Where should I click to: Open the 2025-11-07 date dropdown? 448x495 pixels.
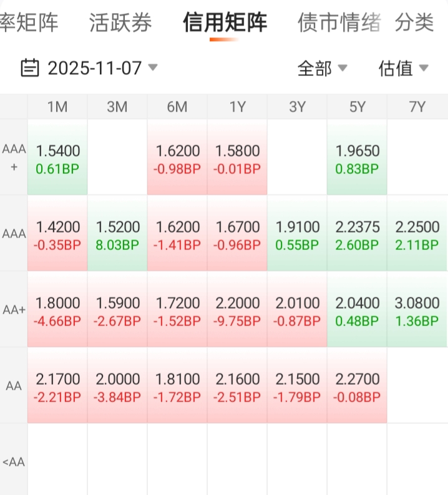click(x=95, y=67)
